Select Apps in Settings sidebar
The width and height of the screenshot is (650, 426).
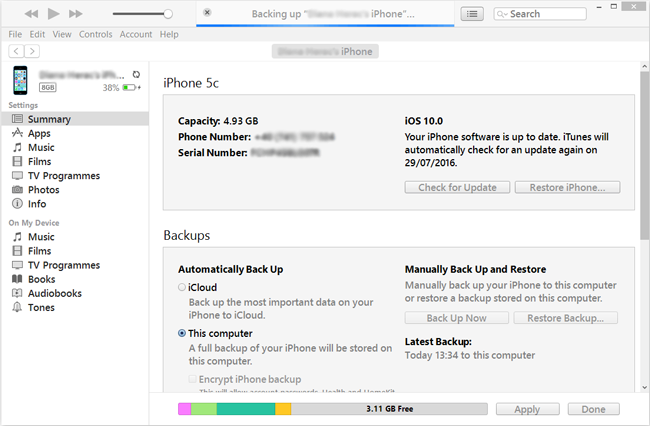75,133
